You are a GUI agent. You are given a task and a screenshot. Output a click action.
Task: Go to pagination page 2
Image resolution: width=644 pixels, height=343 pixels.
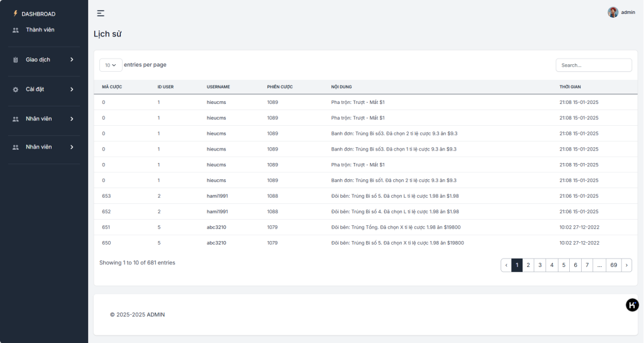tap(528, 266)
